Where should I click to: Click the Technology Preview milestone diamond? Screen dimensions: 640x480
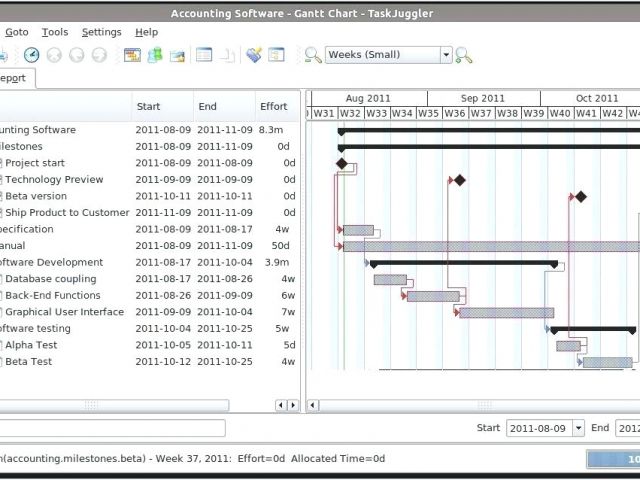point(460,180)
